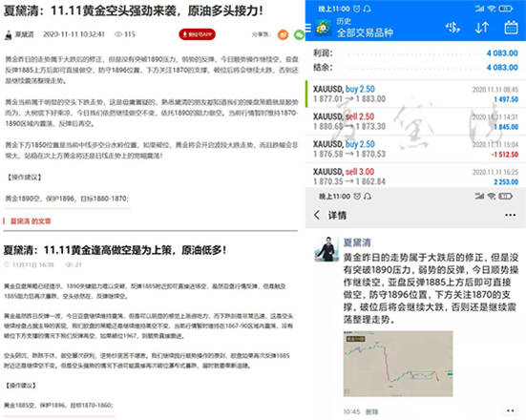
Task: Tap the post text starting 黄金昨日的走势
Action: point(431,288)
